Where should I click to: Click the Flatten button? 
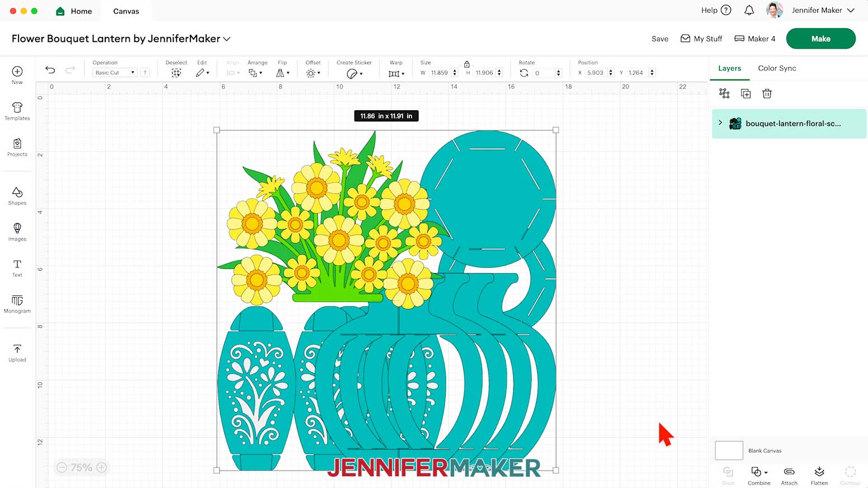pyautogui.click(x=819, y=476)
